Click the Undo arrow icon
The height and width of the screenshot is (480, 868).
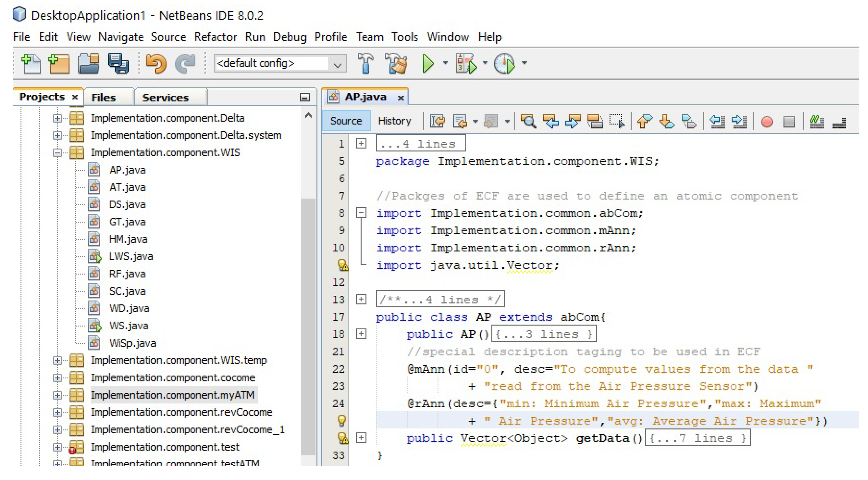(x=156, y=63)
